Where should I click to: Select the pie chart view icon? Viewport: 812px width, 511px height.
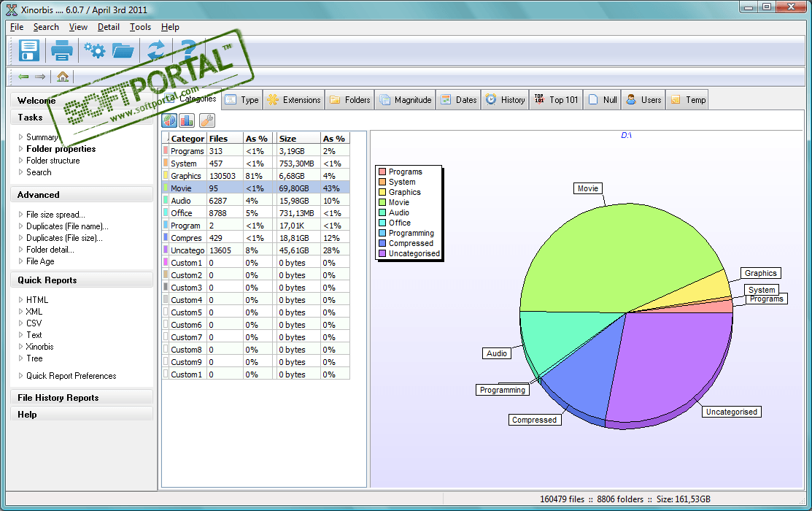[x=170, y=120]
